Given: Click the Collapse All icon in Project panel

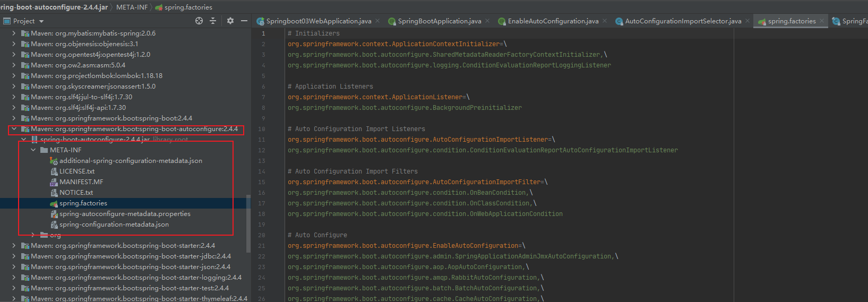Looking at the screenshot, I should [x=213, y=21].
